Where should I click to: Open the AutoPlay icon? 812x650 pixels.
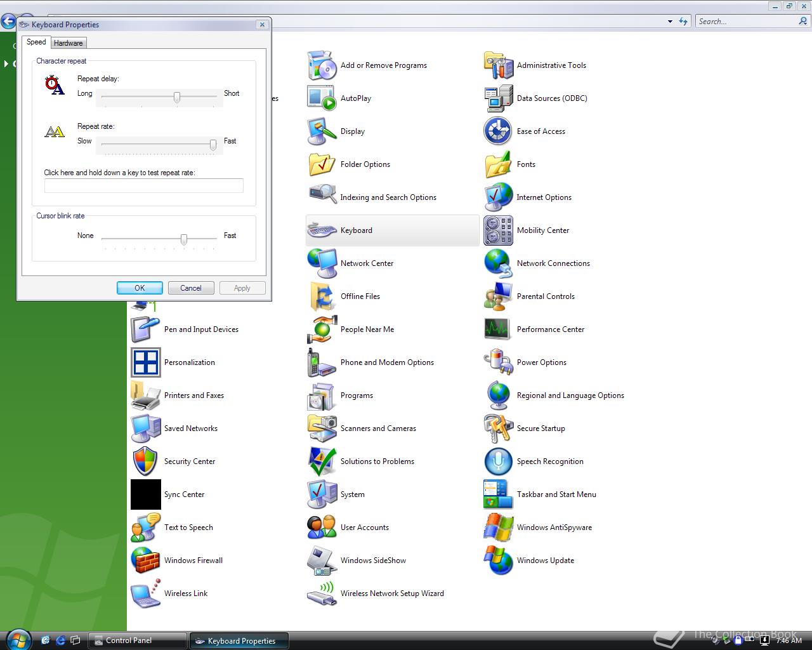pyautogui.click(x=322, y=98)
